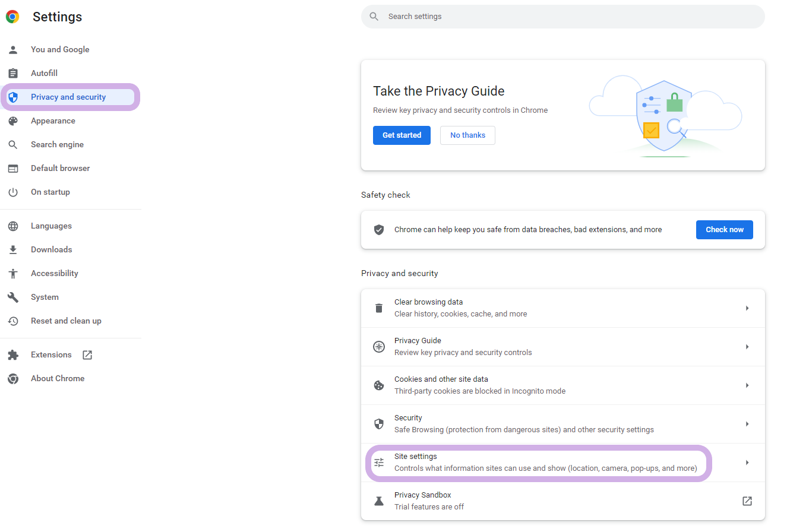
Task: Expand Clear browsing data via its arrow
Action: pos(747,308)
